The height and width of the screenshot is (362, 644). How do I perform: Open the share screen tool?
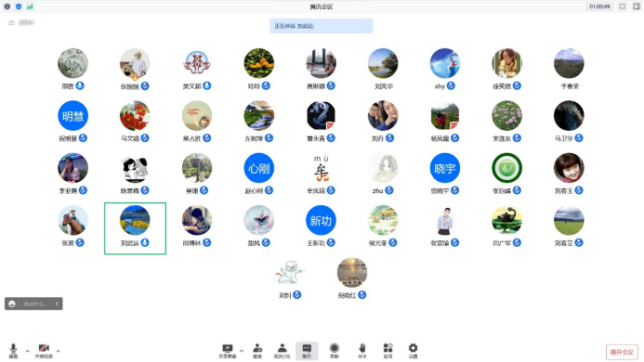tap(227, 351)
